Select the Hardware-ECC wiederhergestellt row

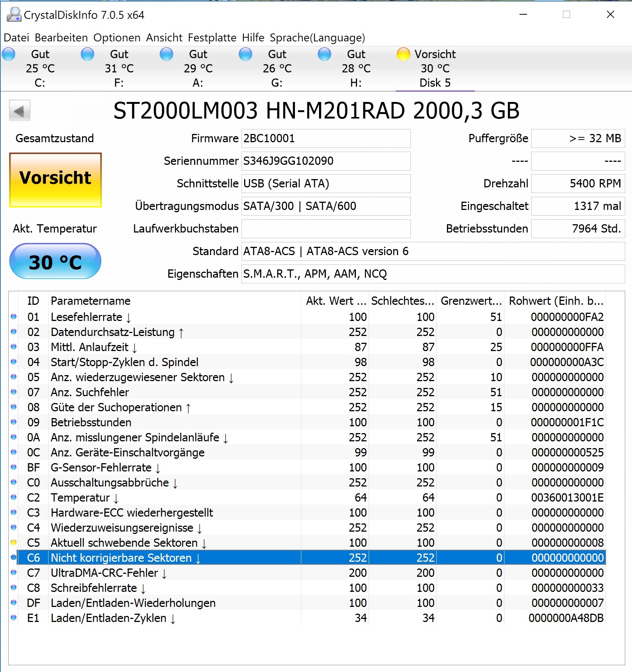(x=307, y=512)
